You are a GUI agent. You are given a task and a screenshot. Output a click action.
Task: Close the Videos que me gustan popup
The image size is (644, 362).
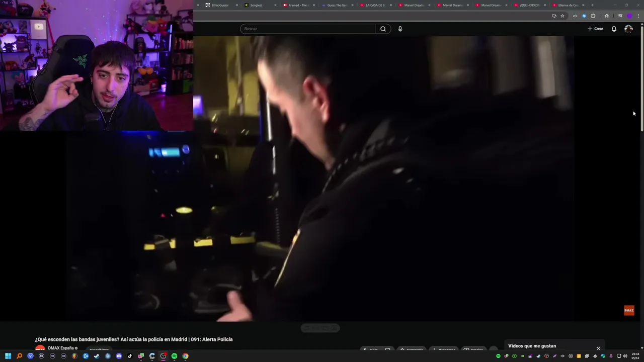pyautogui.click(x=598, y=348)
